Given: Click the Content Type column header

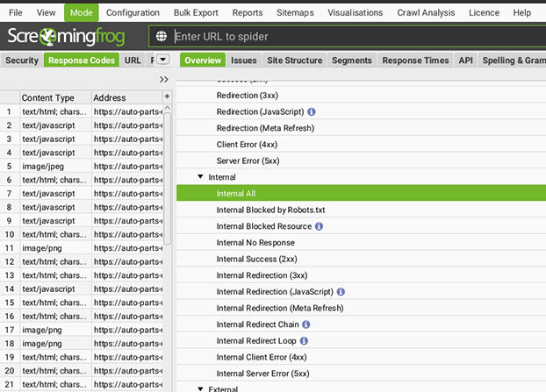Looking at the screenshot, I should click(48, 97).
